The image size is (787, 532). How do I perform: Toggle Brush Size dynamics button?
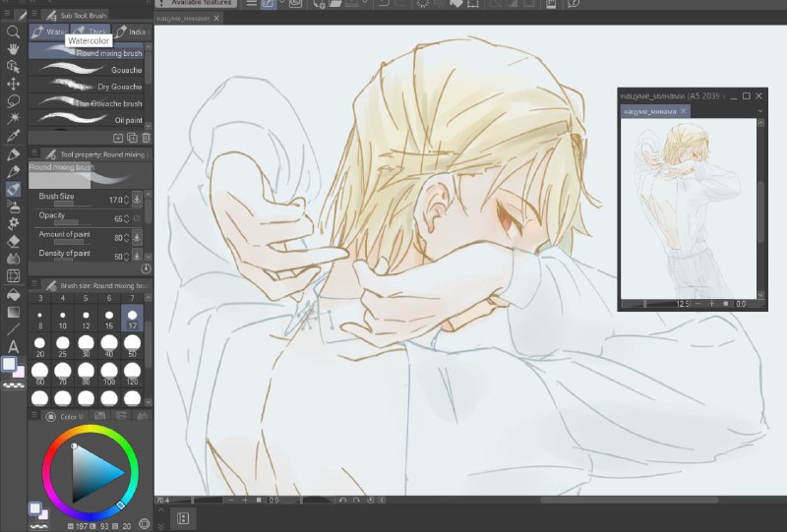137,200
